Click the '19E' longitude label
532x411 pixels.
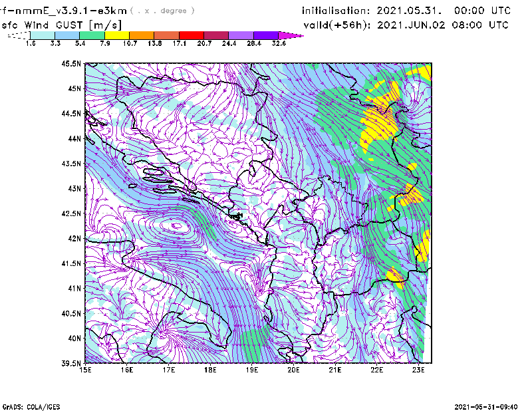click(252, 370)
